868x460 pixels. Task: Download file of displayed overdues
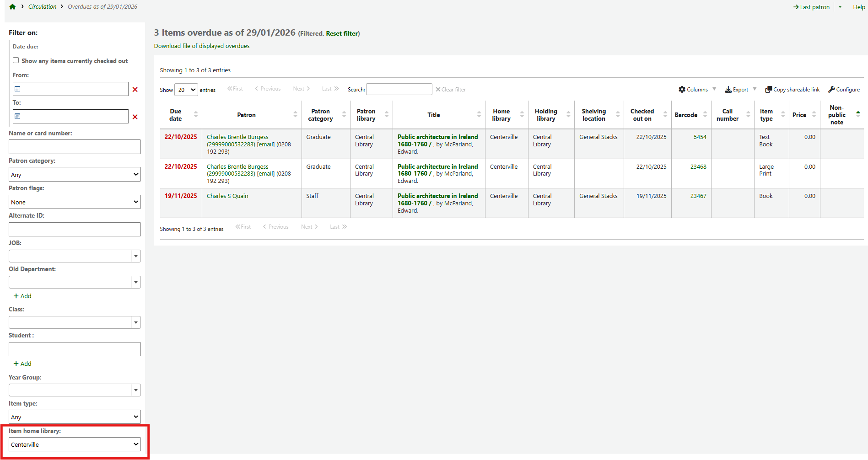[202, 46]
